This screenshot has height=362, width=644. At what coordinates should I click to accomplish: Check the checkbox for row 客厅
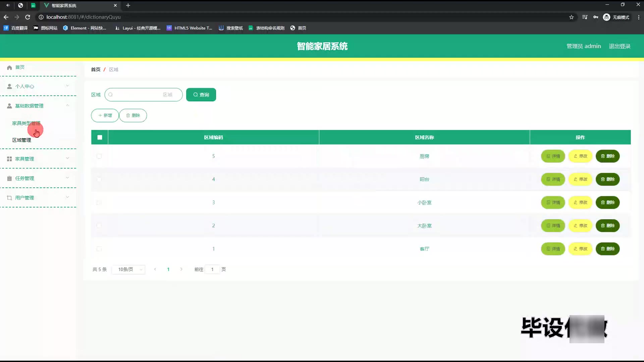(99, 249)
